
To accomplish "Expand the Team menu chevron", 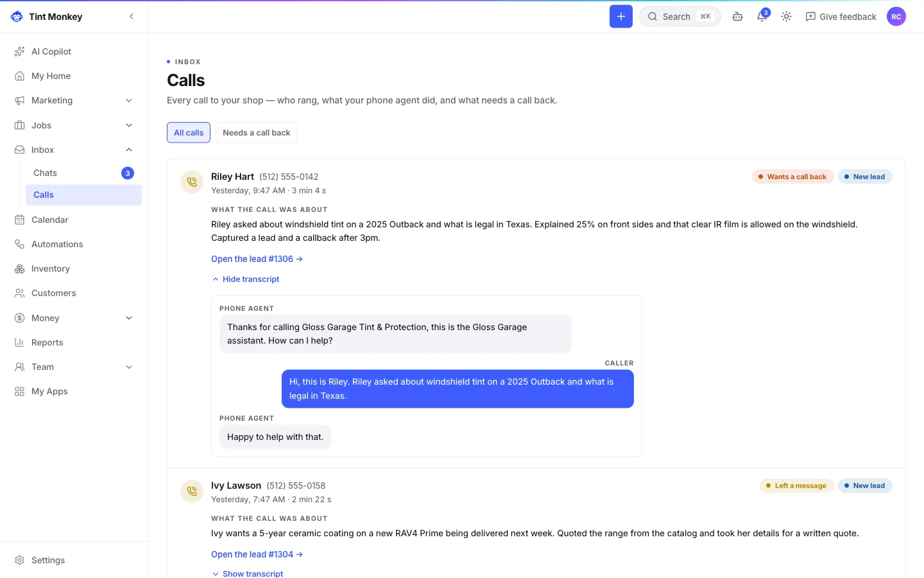I will pyautogui.click(x=129, y=367).
